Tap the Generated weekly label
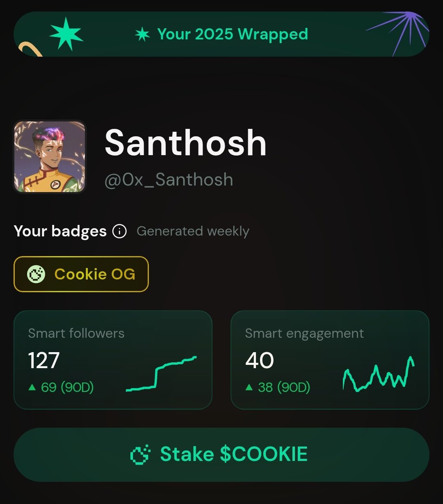 click(193, 231)
